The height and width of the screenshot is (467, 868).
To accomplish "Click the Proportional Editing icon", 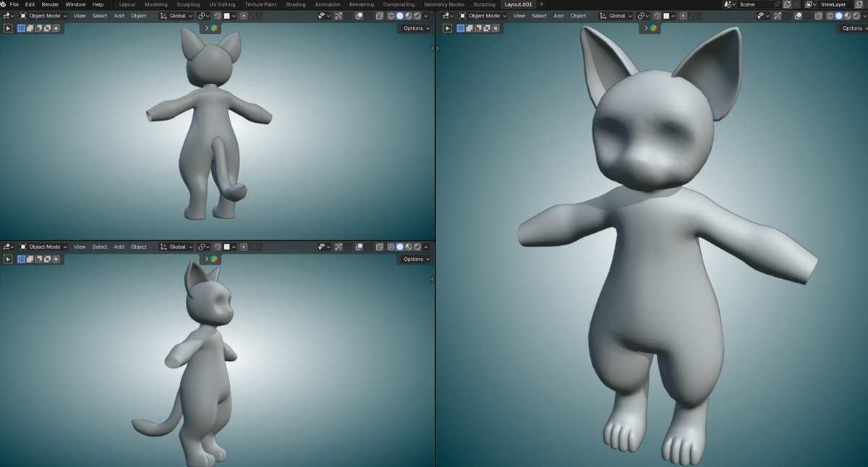I will 244,16.
